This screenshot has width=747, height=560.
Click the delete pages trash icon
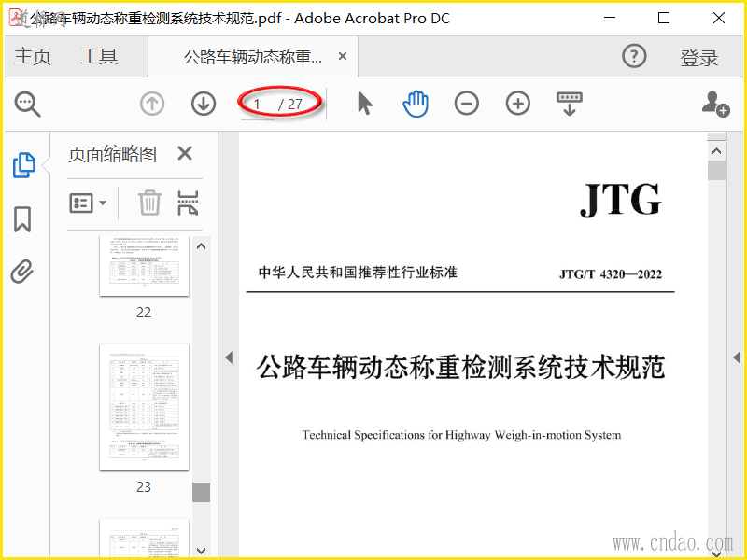[x=149, y=203]
